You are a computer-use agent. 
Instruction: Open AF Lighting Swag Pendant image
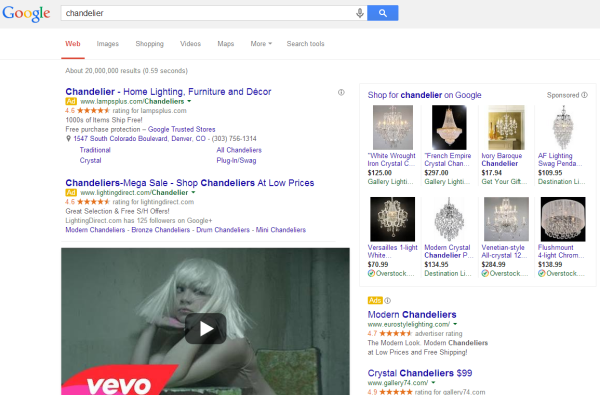(x=562, y=127)
